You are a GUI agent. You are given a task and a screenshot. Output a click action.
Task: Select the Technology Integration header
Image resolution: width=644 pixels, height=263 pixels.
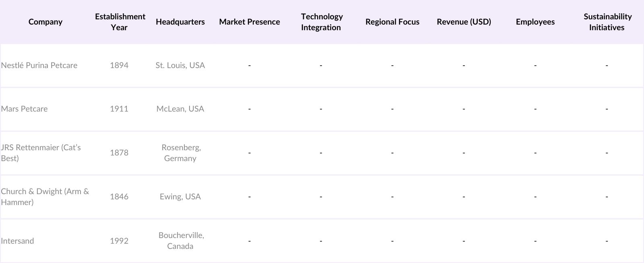click(x=321, y=22)
